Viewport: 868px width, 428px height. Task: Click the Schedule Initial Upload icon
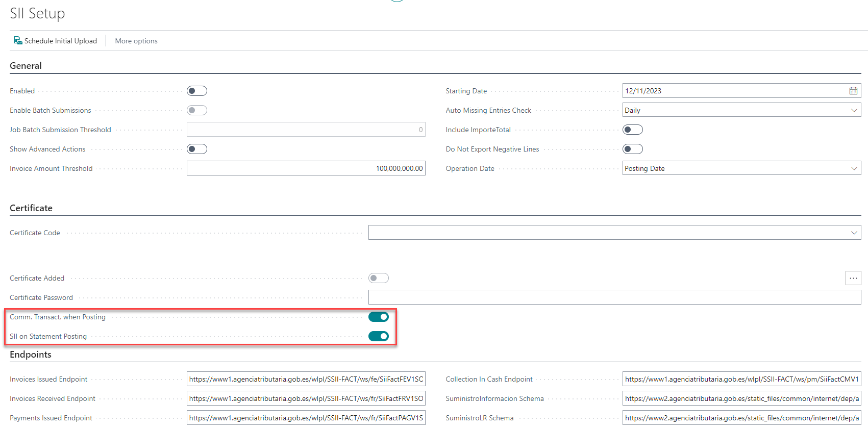coord(18,41)
